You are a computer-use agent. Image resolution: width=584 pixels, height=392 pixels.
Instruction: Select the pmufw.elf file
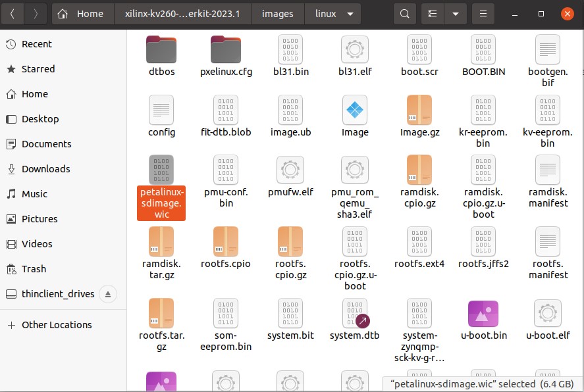290,170
